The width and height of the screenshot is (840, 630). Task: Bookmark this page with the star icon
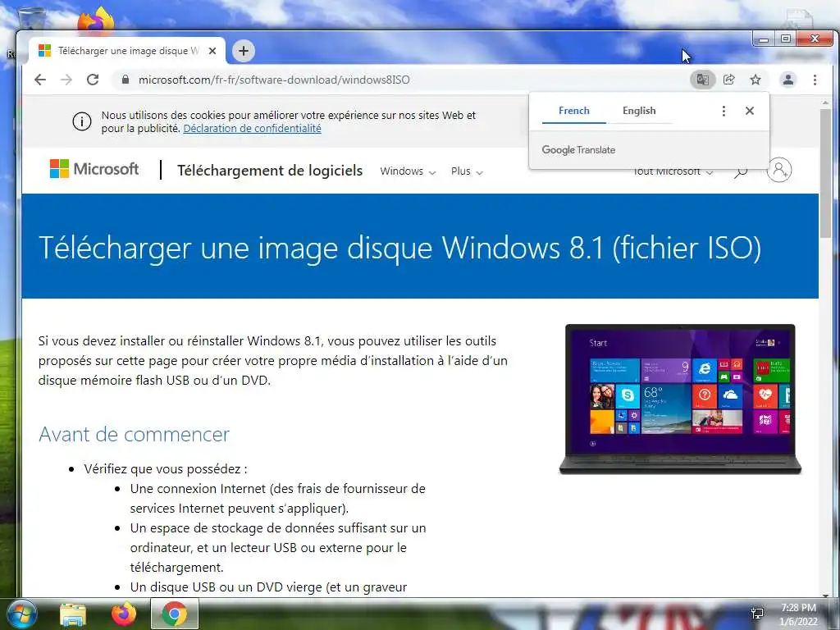(756, 80)
